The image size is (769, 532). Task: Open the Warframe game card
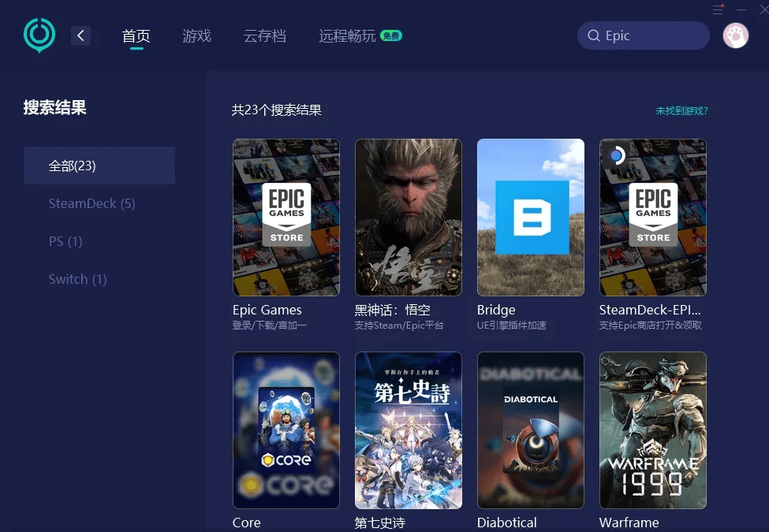click(652, 430)
